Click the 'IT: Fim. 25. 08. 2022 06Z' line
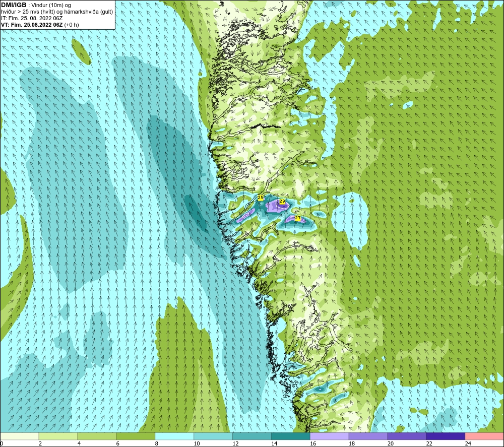The width and height of the screenshot is (504, 447). (x=32, y=18)
